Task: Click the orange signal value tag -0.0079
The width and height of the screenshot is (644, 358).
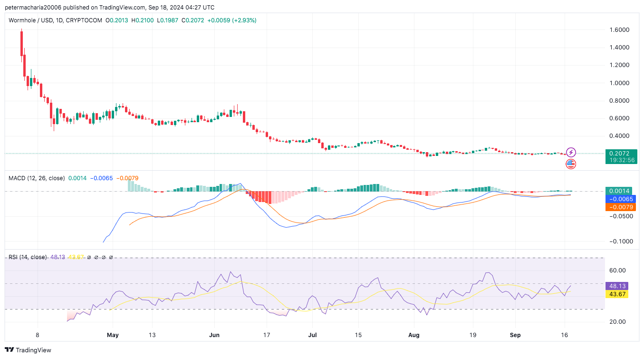Action: pyautogui.click(x=620, y=207)
